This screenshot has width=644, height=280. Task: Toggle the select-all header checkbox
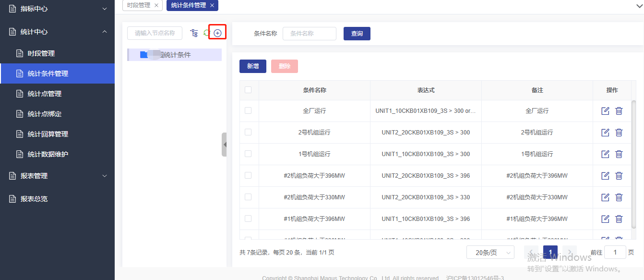pyautogui.click(x=248, y=90)
